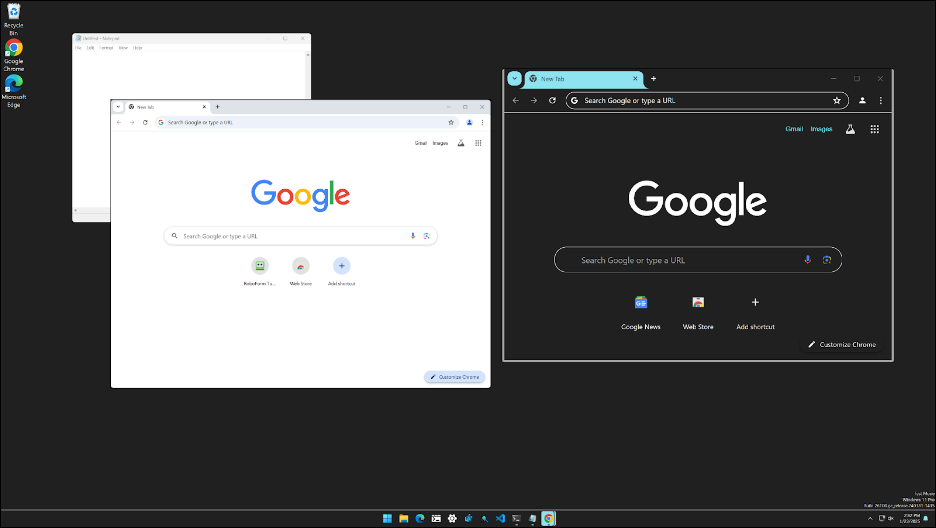Go forward in dark Chrome window
Screen dimensions: 936x528
coord(534,101)
